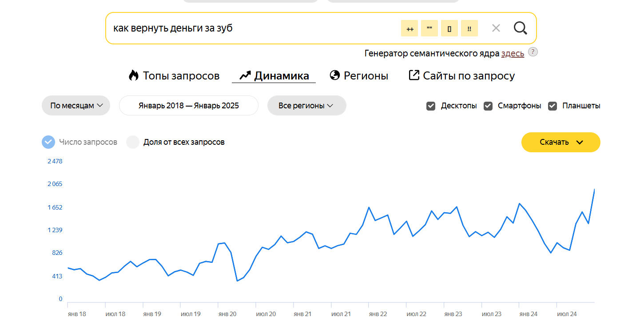Open the По месяцам grouping dropdown
The image size is (644, 321).
pyautogui.click(x=76, y=106)
